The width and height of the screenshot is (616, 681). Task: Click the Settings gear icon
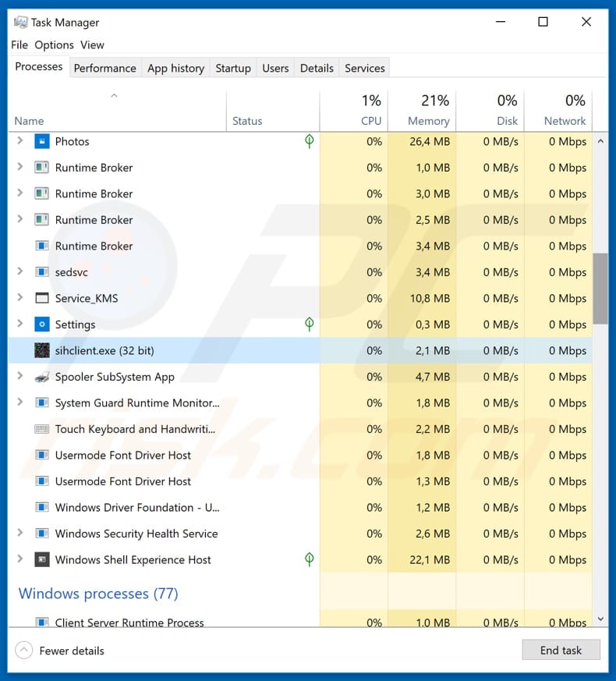[x=41, y=325]
